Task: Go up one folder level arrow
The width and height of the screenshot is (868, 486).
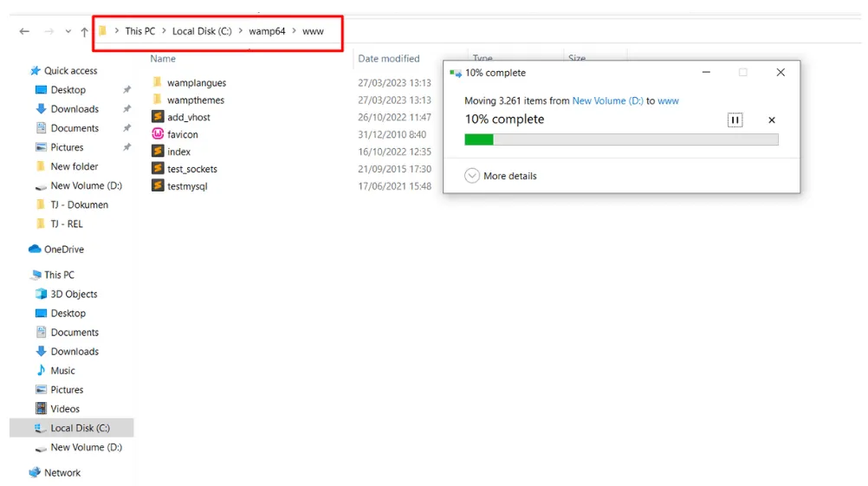Action: pyautogui.click(x=84, y=31)
